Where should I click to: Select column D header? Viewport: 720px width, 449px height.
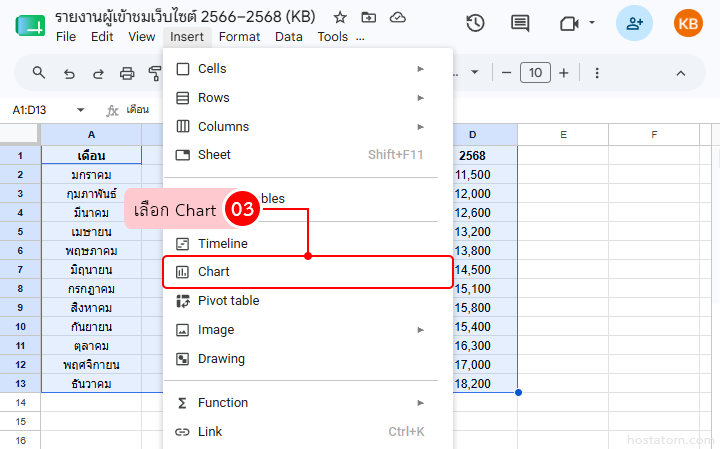[x=485, y=135]
